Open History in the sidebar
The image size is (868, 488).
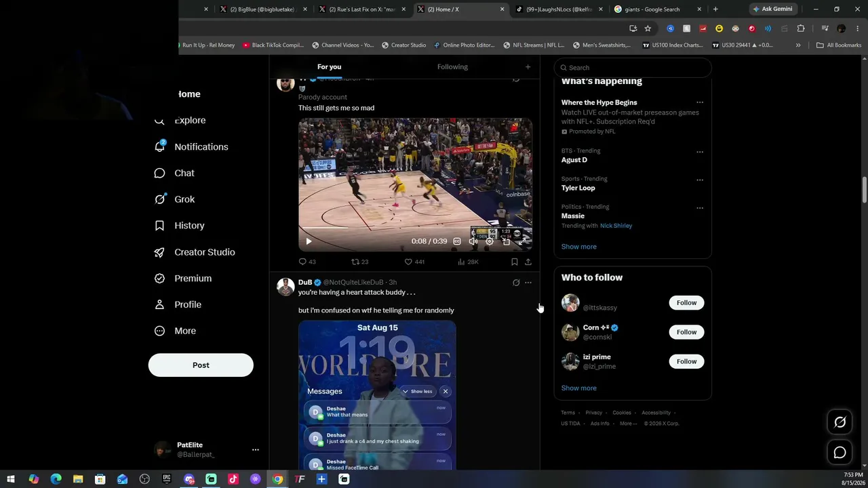click(x=179, y=226)
